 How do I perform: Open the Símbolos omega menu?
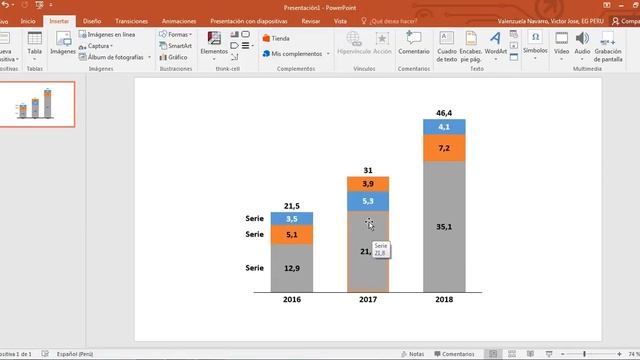(x=535, y=45)
